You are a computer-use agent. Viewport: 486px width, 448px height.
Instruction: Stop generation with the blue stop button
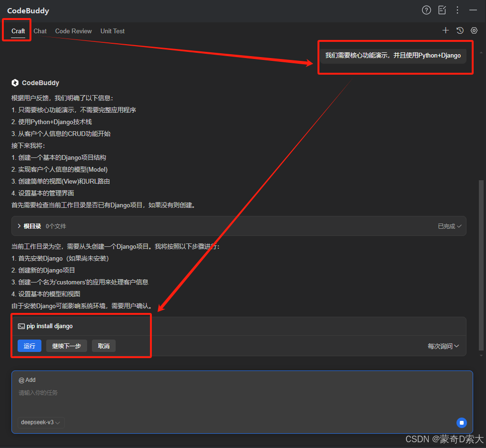click(462, 423)
